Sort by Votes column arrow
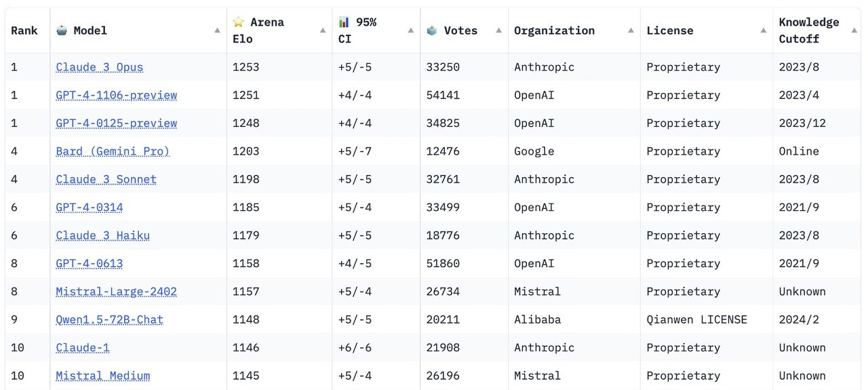Viewport: 868px width, 390px height. tap(498, 31)
